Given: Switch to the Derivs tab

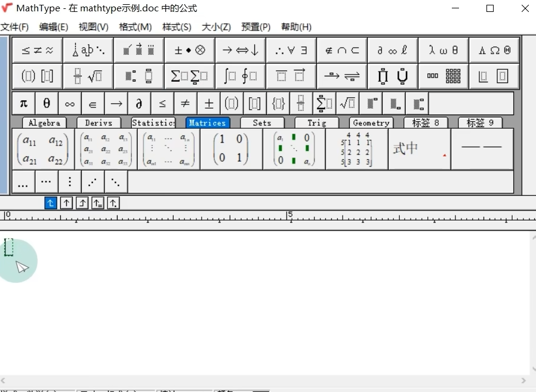Looking at the screenshot, I should 98,123.
